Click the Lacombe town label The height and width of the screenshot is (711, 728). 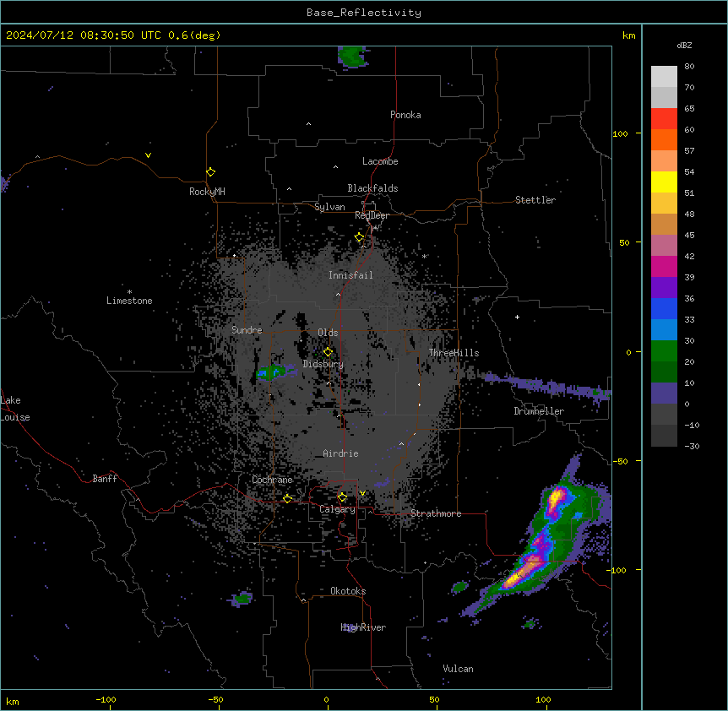pyautogui.click(x=380, y=161)
